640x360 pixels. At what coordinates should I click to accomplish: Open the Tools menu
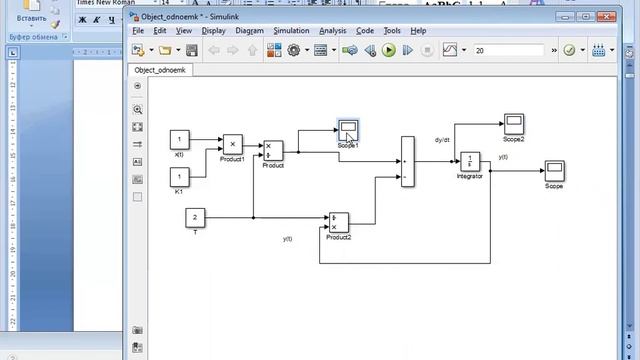[x=392, y=31]
